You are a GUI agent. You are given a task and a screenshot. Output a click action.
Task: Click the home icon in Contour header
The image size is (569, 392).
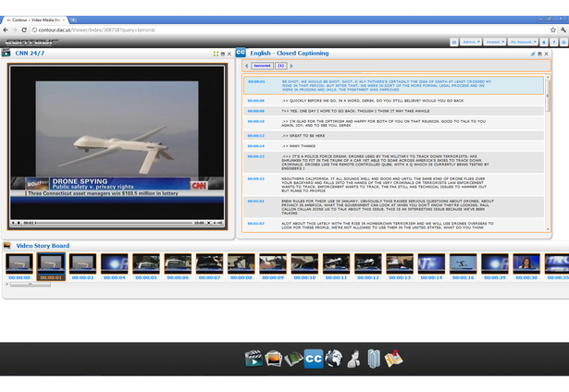(x=544, y=43)
